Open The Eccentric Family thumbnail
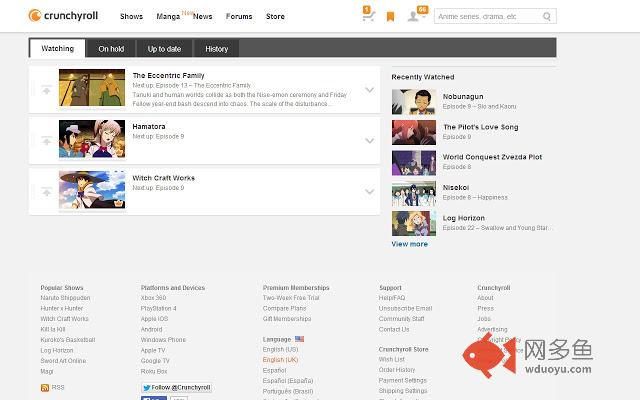 click(92, 87)
